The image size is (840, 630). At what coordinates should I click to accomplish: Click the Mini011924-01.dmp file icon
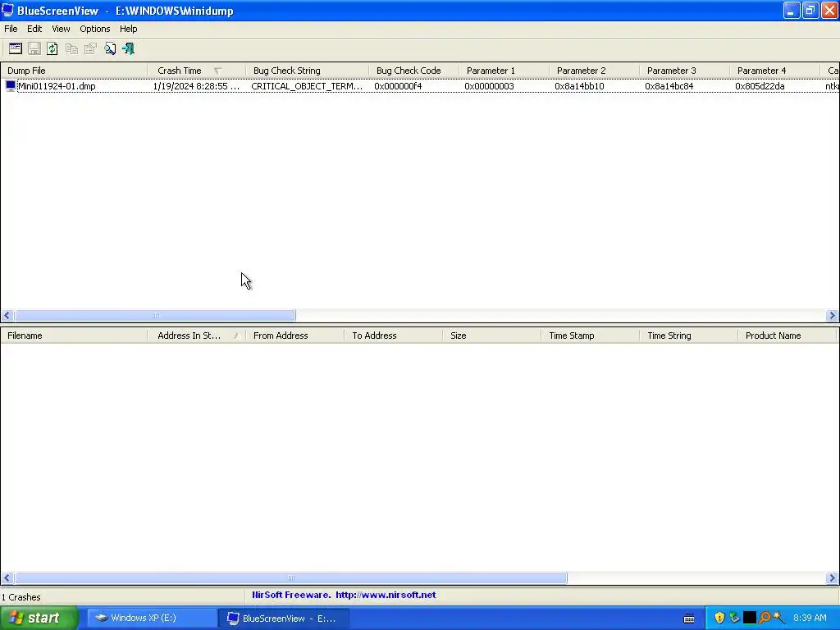point(10,85)
